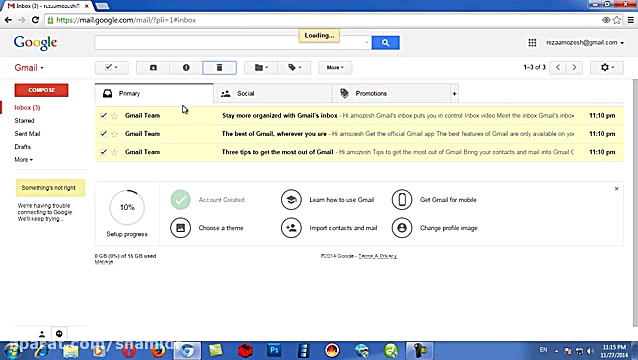Open Opera from the taskbar
The image size is (638, 360).
pyautogui.click(x=129, y=350)
